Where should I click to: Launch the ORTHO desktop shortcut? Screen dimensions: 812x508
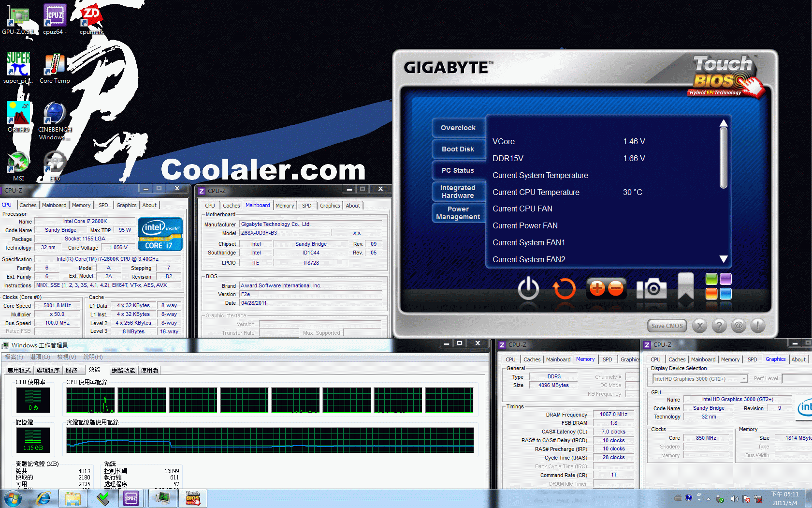(x=18, y=117)
